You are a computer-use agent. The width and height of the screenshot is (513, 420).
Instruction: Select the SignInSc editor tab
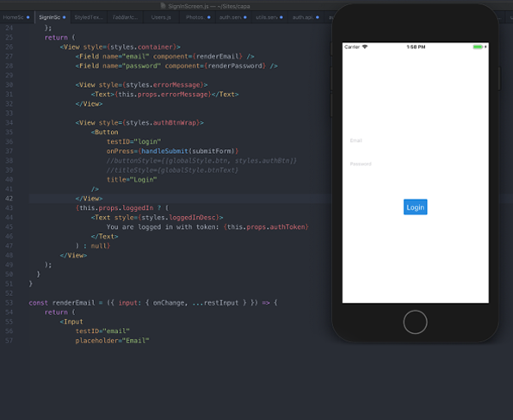point(53,17)
